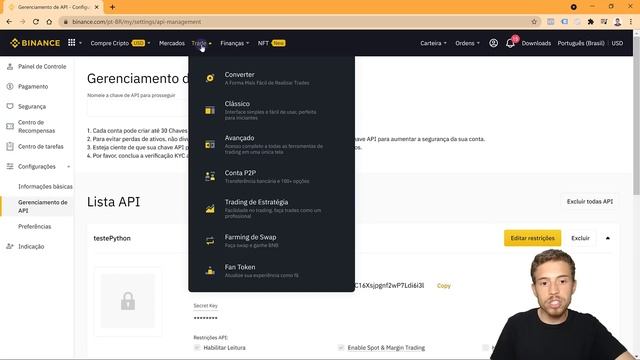Screen dimensions: 640x360
Task: Click the Centro de tarefas icon
Action: (x=10, y=146)
